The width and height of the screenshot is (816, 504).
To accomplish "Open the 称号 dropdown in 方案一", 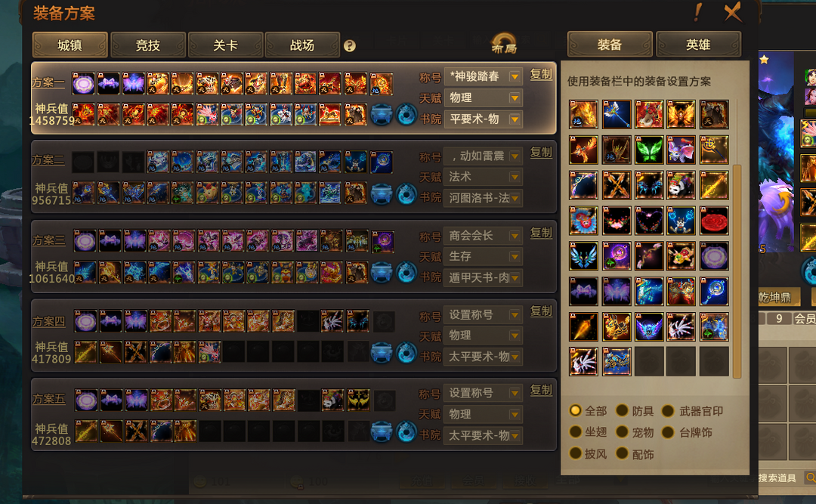I will (484, 76).
